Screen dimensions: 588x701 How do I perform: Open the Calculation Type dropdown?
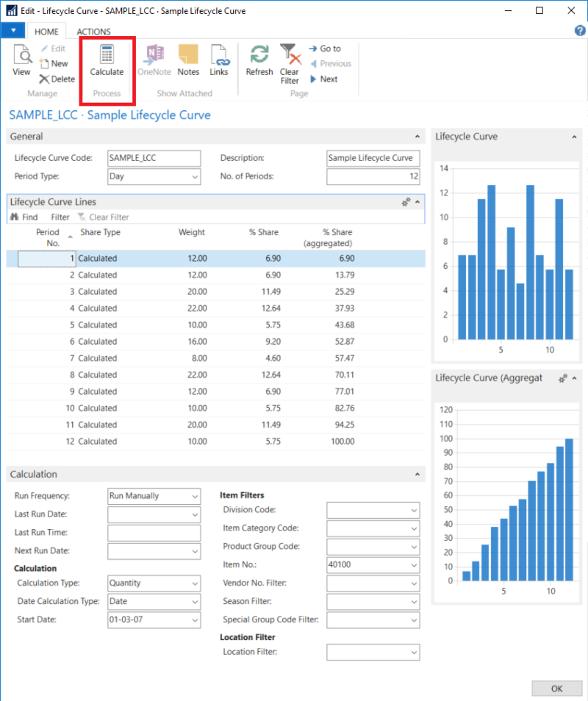point(197,583)
